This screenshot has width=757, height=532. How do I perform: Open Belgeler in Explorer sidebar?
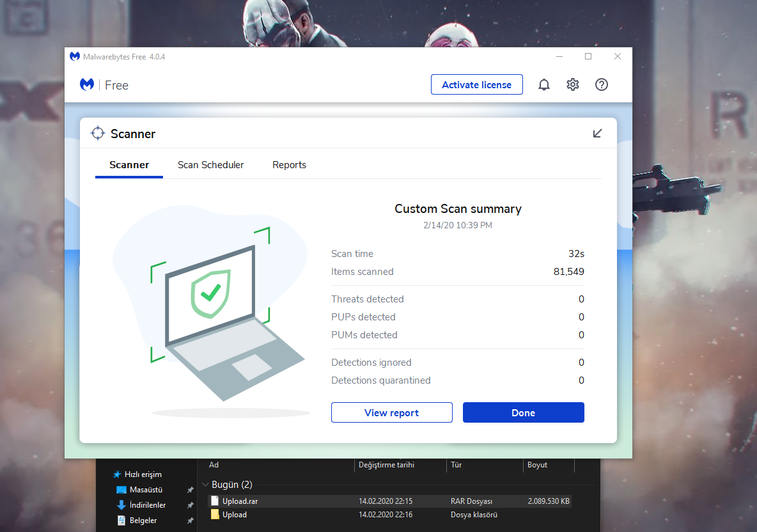143,520
